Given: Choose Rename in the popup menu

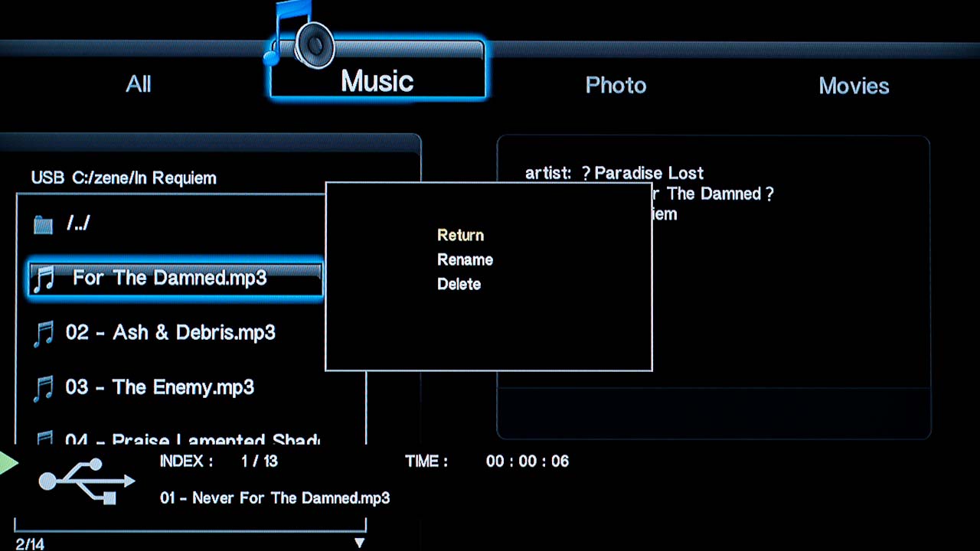Looking at the screenshot, I should [465, 259].
